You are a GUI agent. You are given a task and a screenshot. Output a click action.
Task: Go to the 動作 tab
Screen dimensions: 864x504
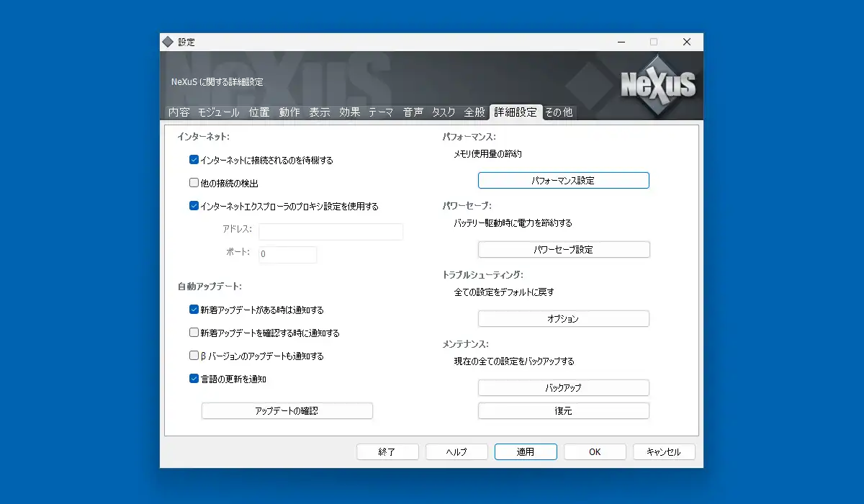(289, 112)
